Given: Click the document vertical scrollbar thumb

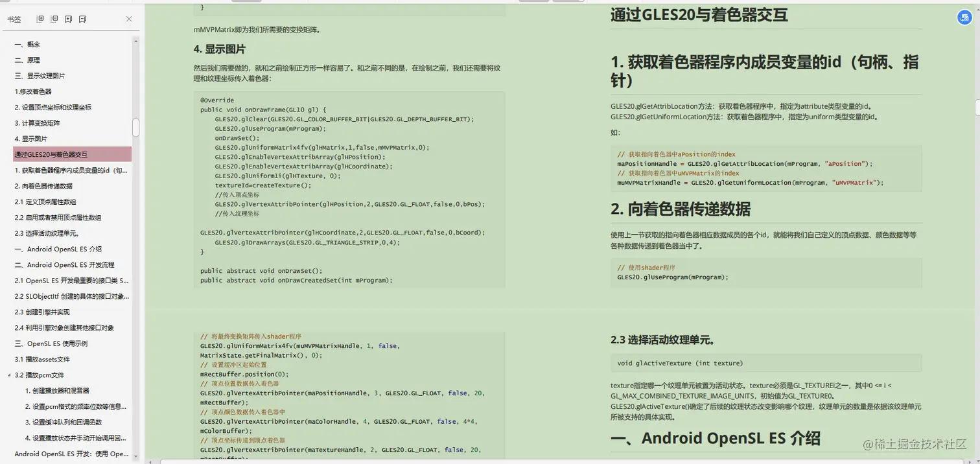Looking at the screenshot, I should click(x=977, y=107).
